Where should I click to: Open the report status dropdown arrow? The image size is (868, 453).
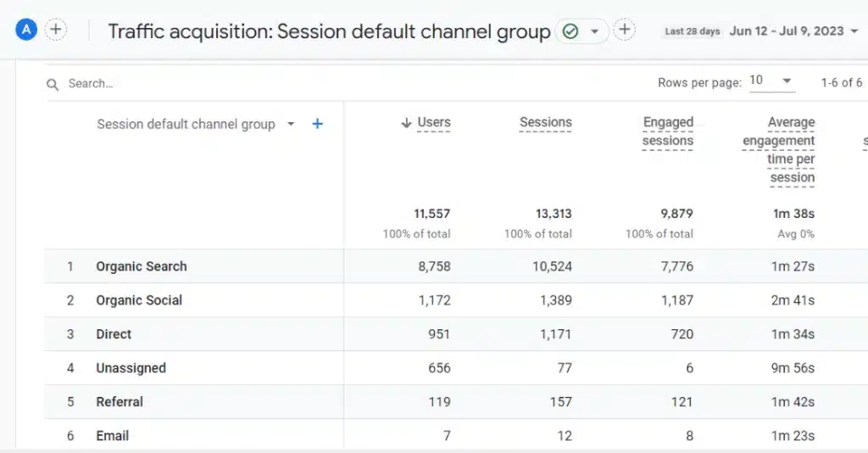pyautogui.click(x=594, y=31)
